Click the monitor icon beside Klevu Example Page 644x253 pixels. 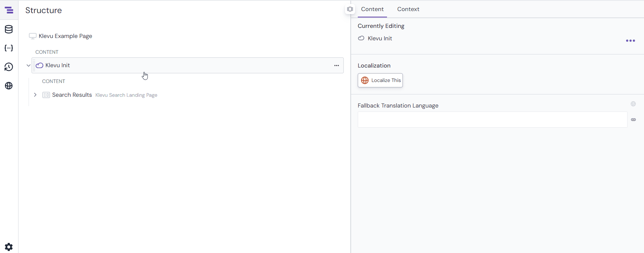pos(33,36)
